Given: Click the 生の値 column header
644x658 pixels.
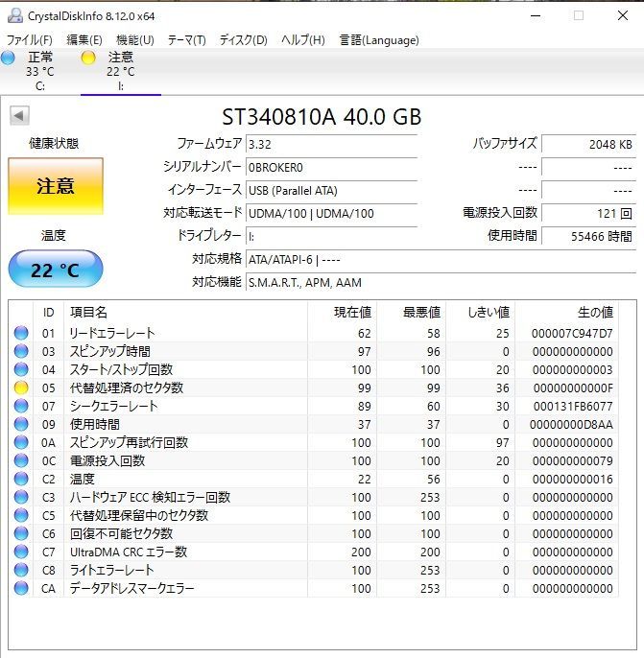Looking at the screenshot, I should [x=567, y=313].
